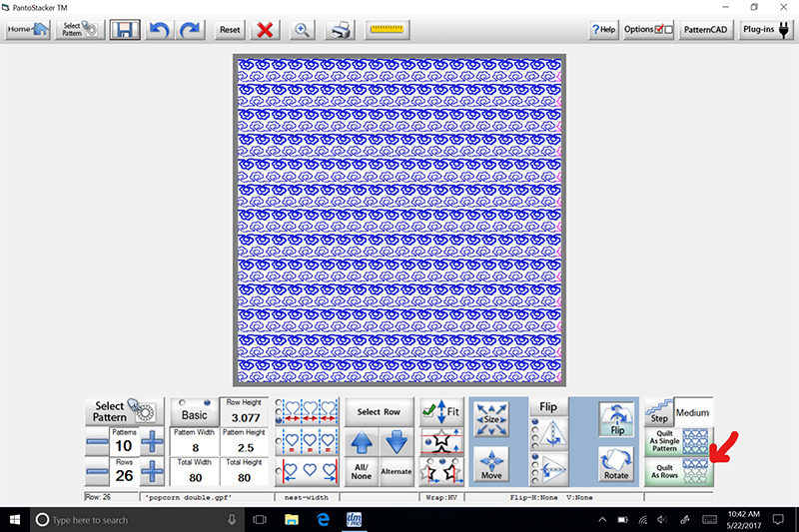Click the red X delete icon
Viewport: 799px width, 532px height.
[265, 29]
